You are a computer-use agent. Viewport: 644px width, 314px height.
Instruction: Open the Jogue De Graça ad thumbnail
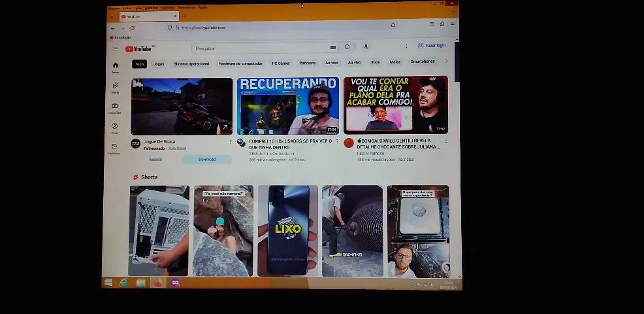click(182, 107)
